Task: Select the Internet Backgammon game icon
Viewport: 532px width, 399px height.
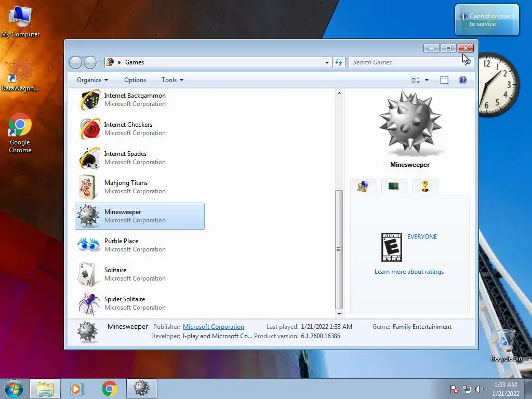Action: (90, 100)
